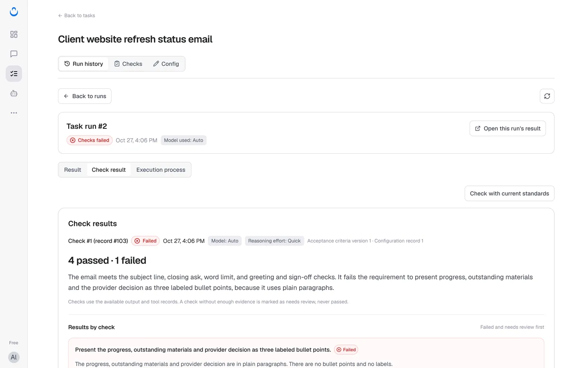Select the Check result tab

[109, 170]
